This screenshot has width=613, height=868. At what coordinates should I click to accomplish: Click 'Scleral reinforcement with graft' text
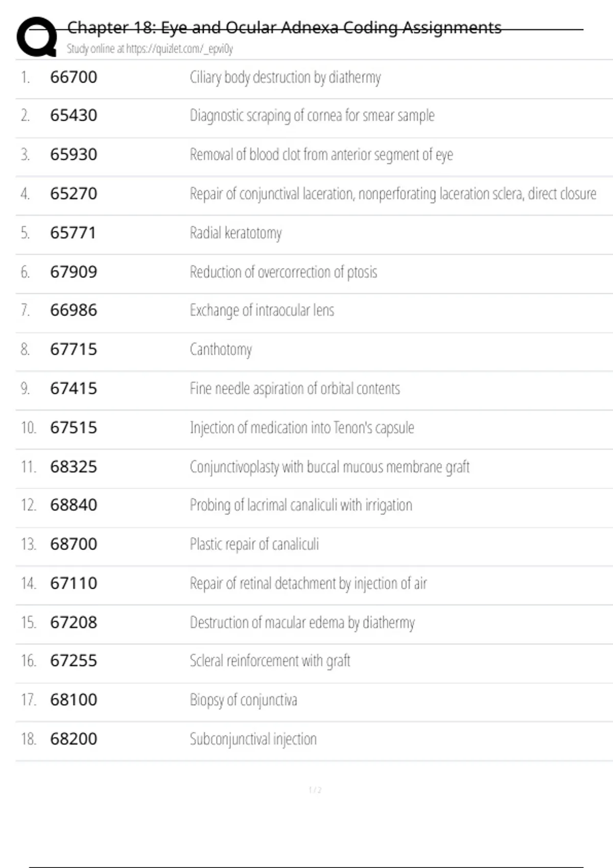270,661
